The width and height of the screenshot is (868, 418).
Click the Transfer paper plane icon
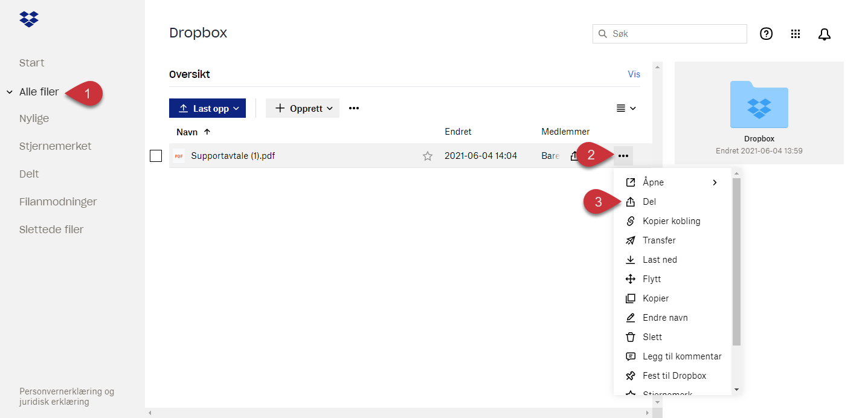click(x=631, y=240)
